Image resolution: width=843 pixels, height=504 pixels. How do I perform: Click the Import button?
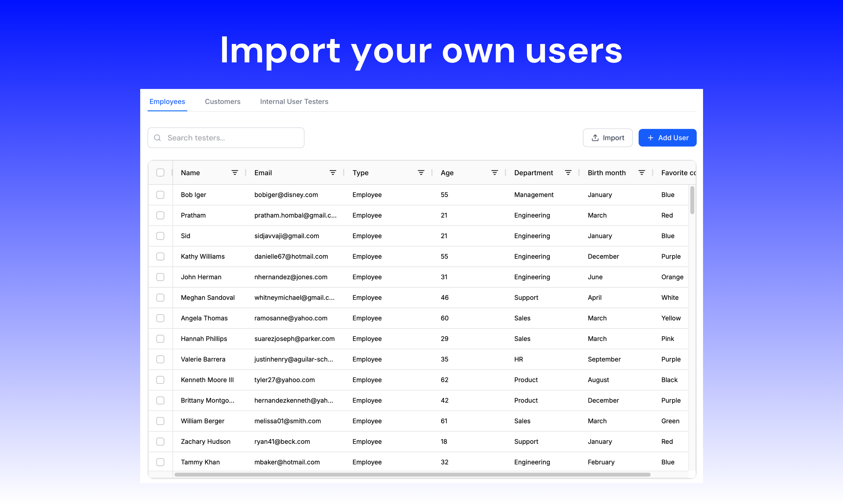point(607,138)
